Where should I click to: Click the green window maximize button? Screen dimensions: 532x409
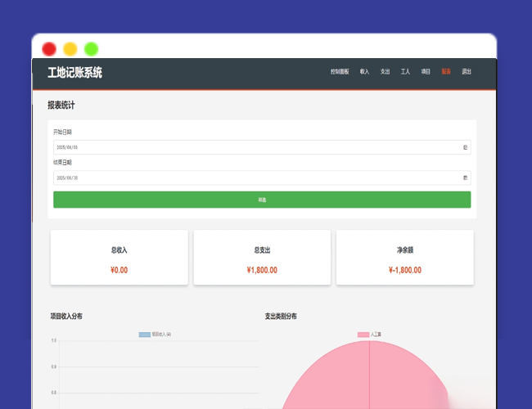click(x=92, y=49)
